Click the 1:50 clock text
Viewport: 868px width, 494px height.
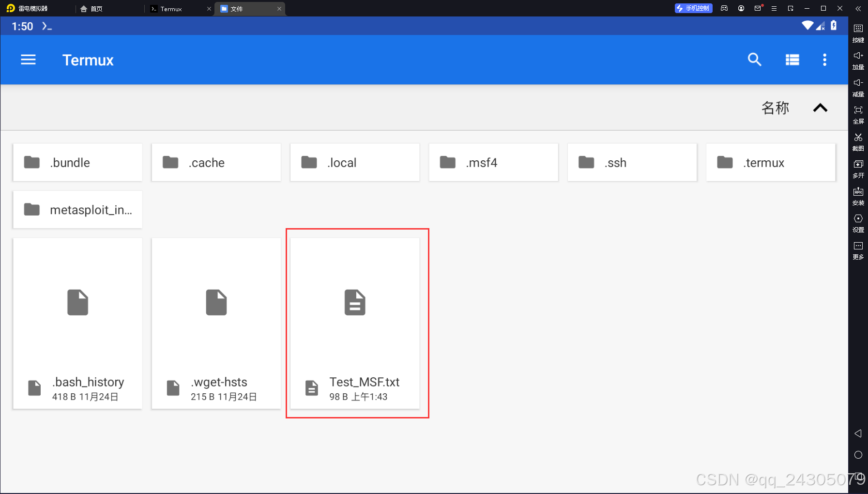coord(22,26)
